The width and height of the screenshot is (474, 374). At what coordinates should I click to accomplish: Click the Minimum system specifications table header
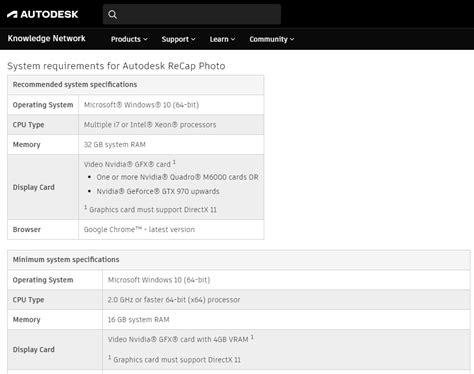[x=239, y=260]
